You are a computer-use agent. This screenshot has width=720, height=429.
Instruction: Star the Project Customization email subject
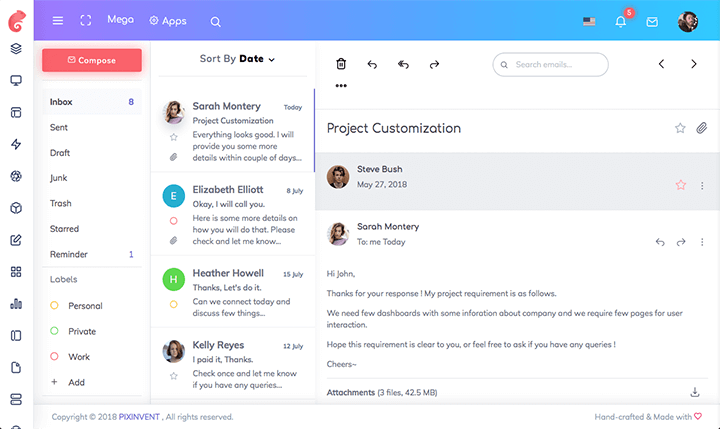tap(680, 128)
